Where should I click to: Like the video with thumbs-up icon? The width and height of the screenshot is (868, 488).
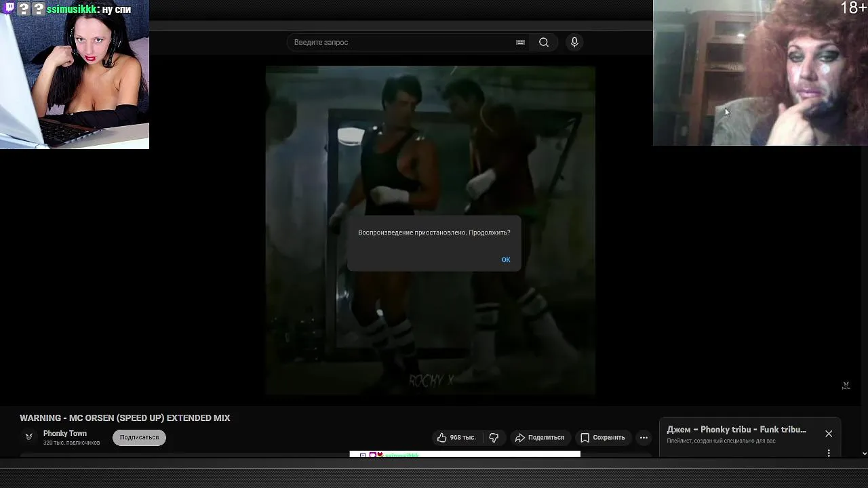(x=456, y=438)
